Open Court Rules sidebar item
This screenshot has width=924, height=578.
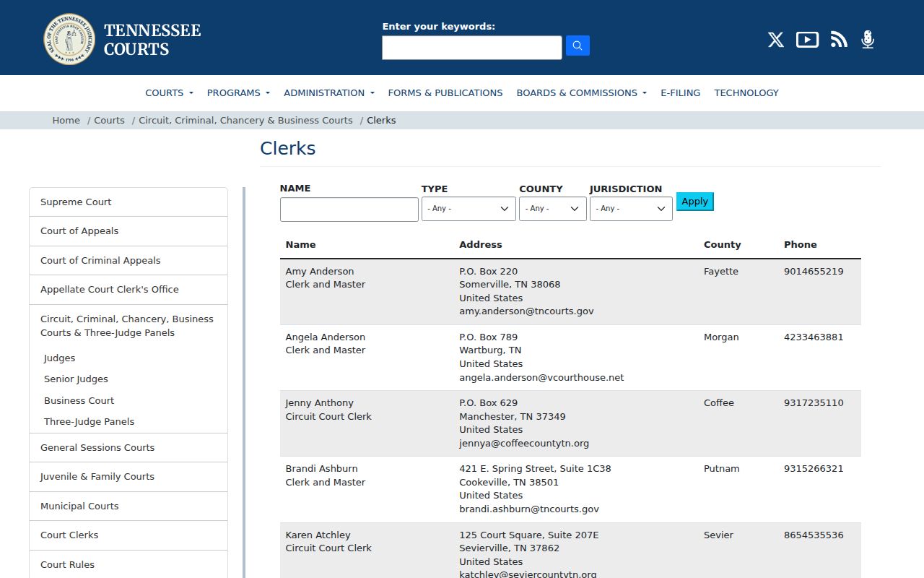(128, 565)
